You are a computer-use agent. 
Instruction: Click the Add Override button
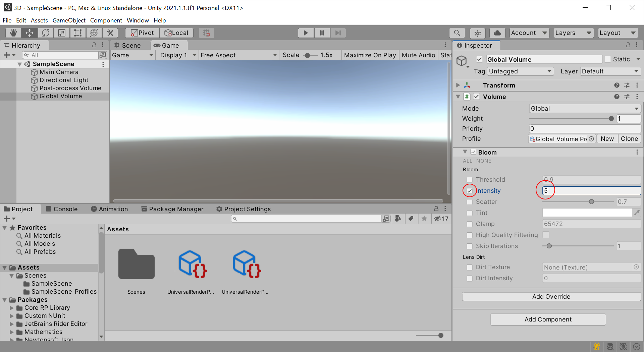click(x=551, y=297)
